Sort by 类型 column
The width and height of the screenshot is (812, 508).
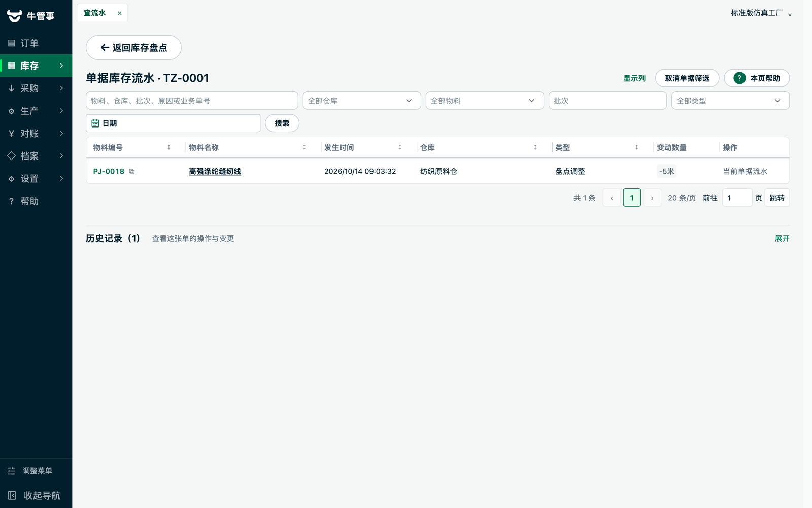[636, 148]
